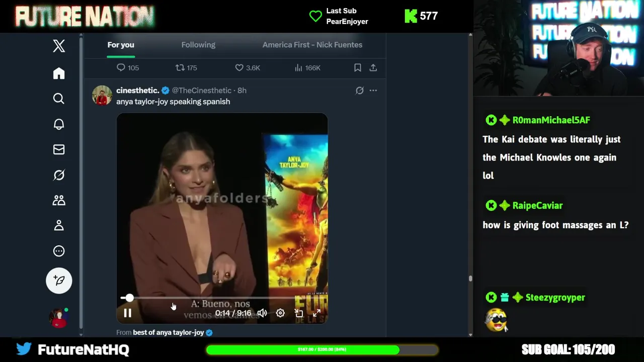644x362 pixels.
Task: Click the feed vertical scrollbar thumb
Action: pyautogui.click(x=470, y=278)
